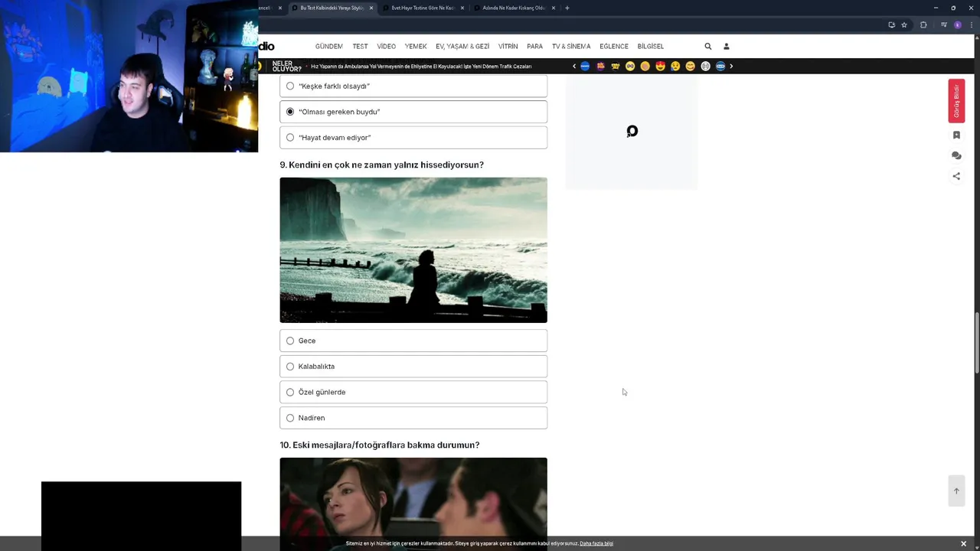Choose the "Hayat devam ediyor" answer

[413, 138]
